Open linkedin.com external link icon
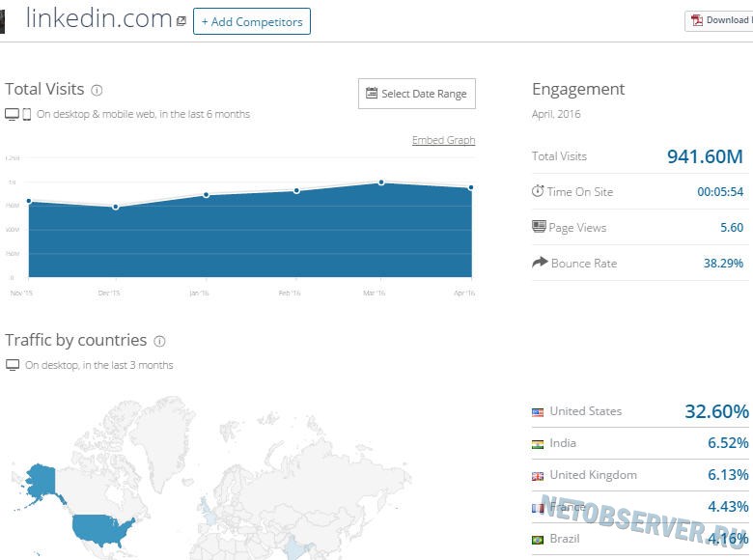 tap(181, 21)
